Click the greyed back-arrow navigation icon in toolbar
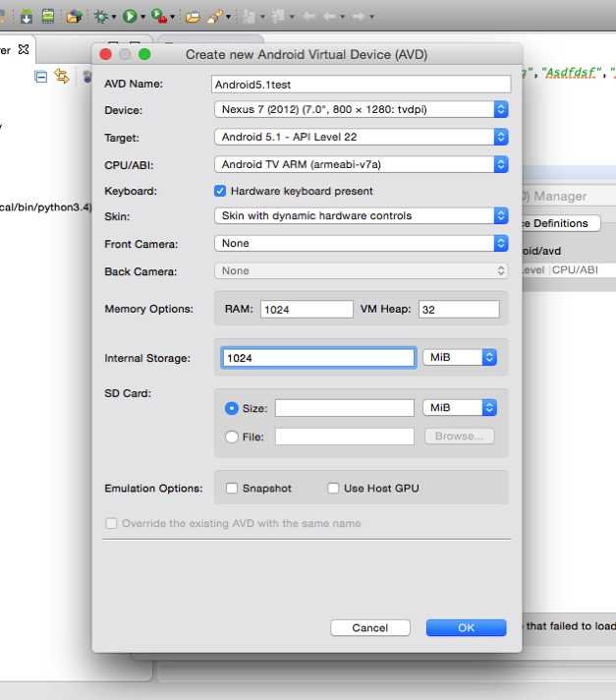 coord(329,17)
